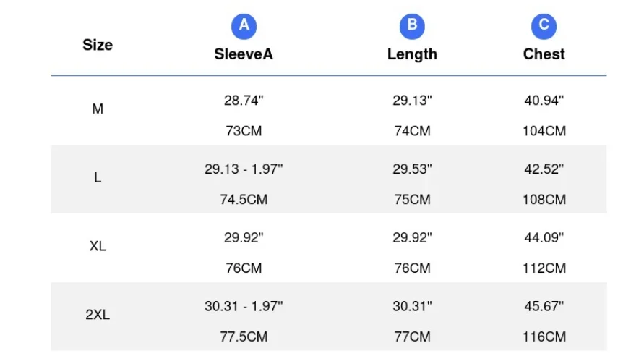Click the 75CM length measurement

[x=412, y=200]
